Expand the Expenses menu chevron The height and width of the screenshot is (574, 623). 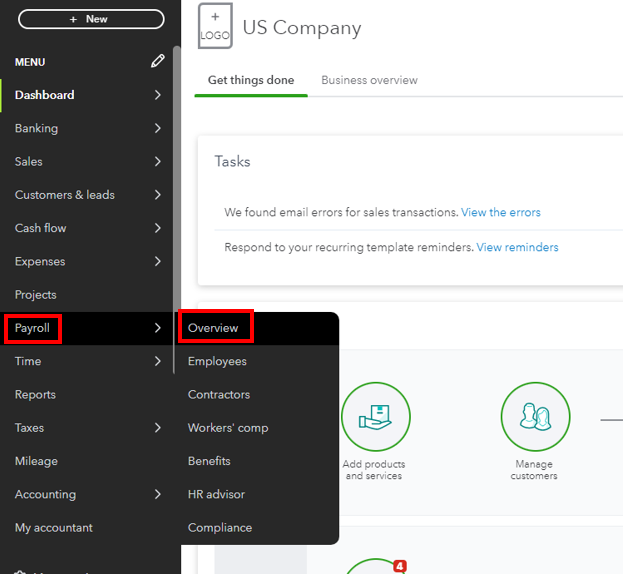158,261
